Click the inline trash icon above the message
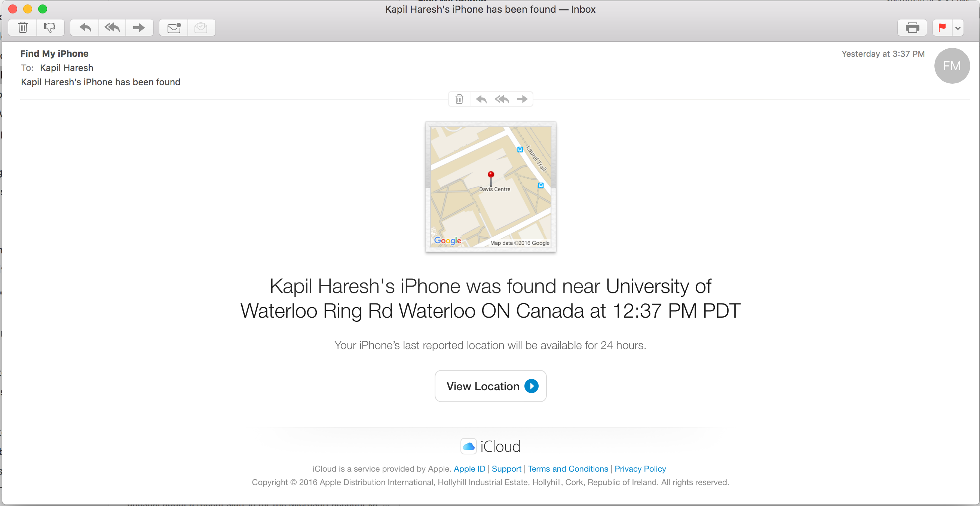 [460, 99]
